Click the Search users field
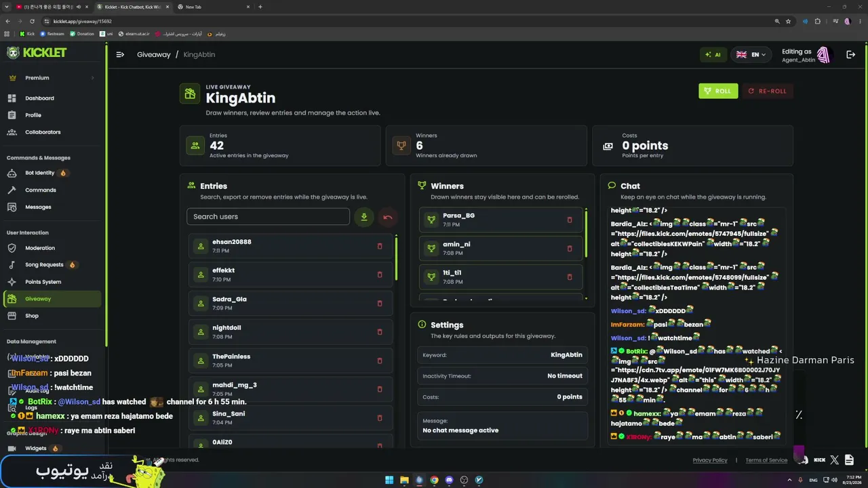The width and height of the screenshot is (868, 488). pyautogui.click(x=268, y=217)
